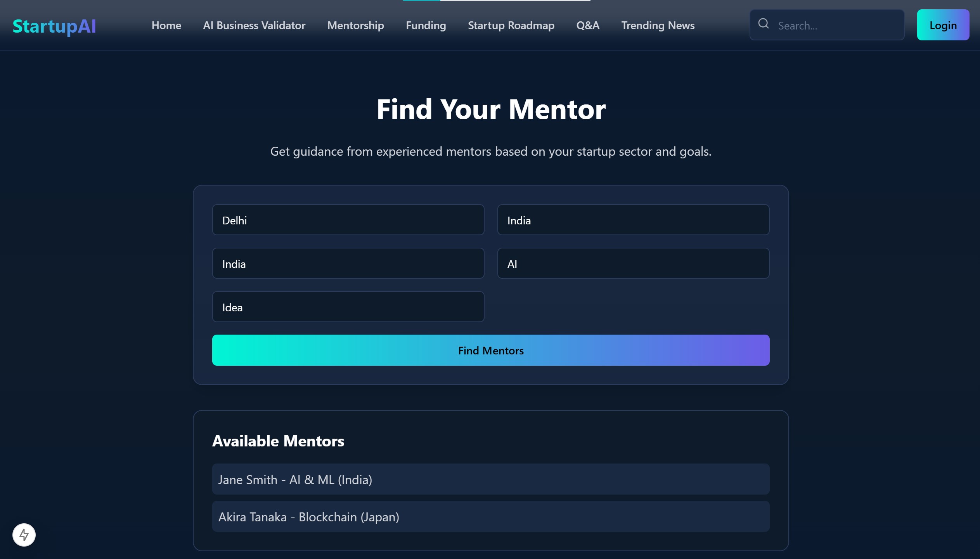980x559 pixels.
Task: View Trending News page
Action: 658,26
